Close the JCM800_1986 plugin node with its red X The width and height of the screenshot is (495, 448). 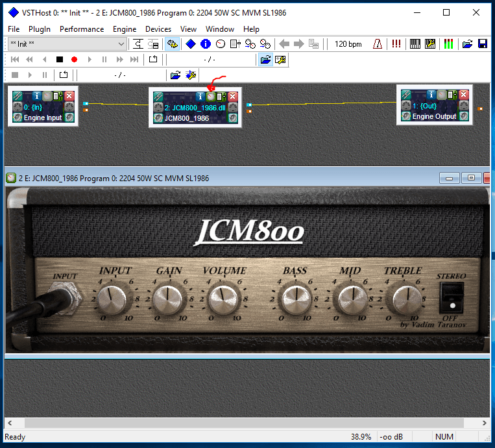pos(233,96)
